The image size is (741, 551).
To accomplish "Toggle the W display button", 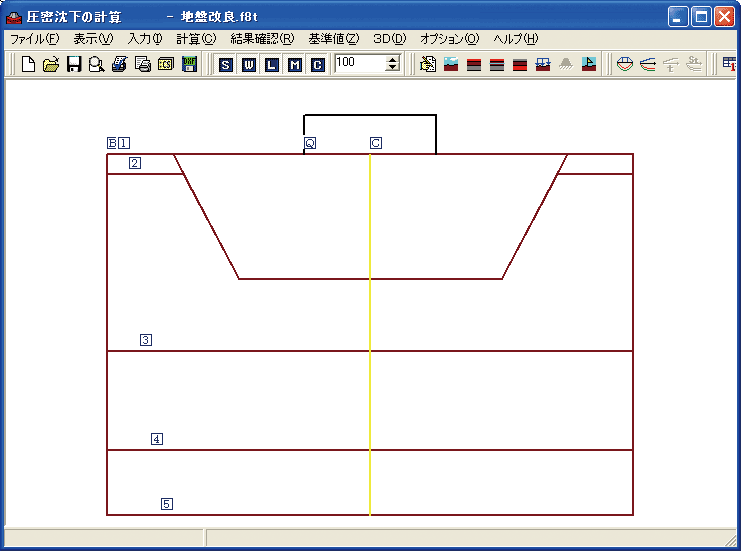I will 249,64.
